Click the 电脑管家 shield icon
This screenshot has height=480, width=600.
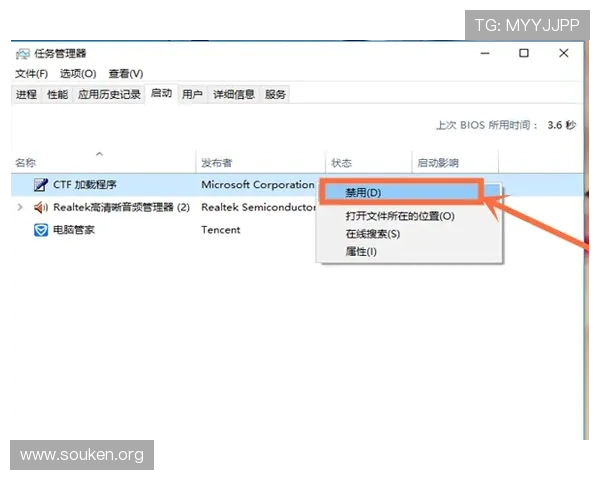[x=41, y=230]
